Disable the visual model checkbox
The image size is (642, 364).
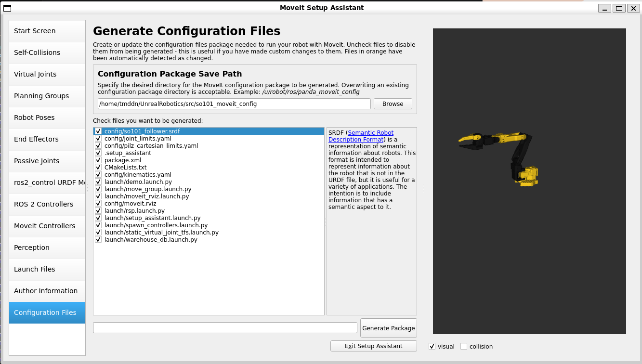pos(432,346)
